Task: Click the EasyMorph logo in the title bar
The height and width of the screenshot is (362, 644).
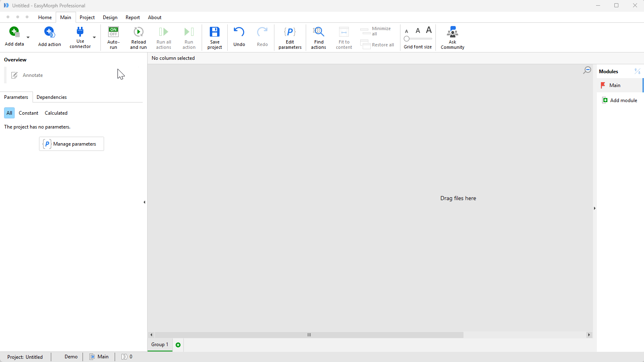Action: (6, 5)
